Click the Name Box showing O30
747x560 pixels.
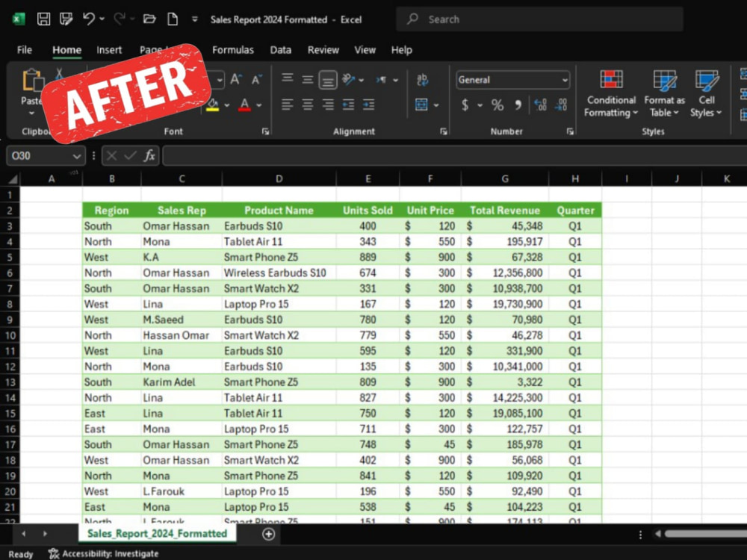pyautogui.click(x=46, y=156)
